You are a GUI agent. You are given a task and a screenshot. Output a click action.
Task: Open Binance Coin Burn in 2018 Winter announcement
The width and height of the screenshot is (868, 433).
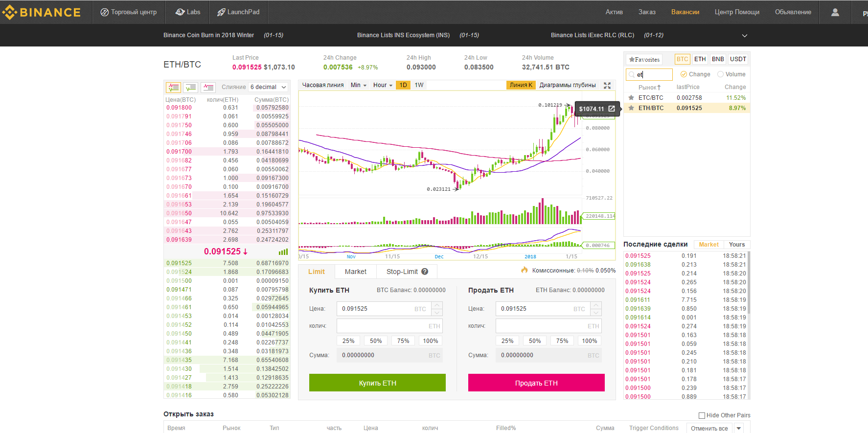[x=208, y=35]
